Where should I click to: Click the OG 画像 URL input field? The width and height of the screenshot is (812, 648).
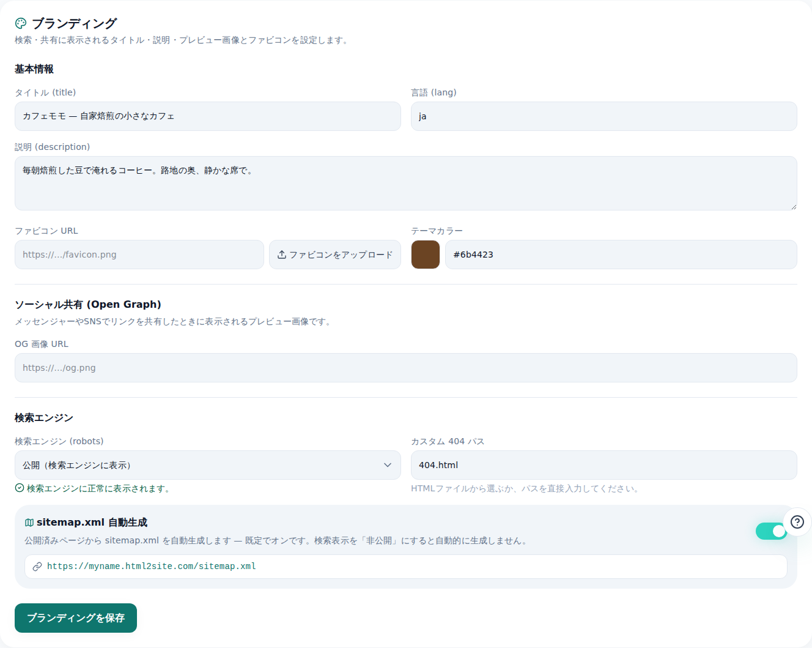(406, 368)
